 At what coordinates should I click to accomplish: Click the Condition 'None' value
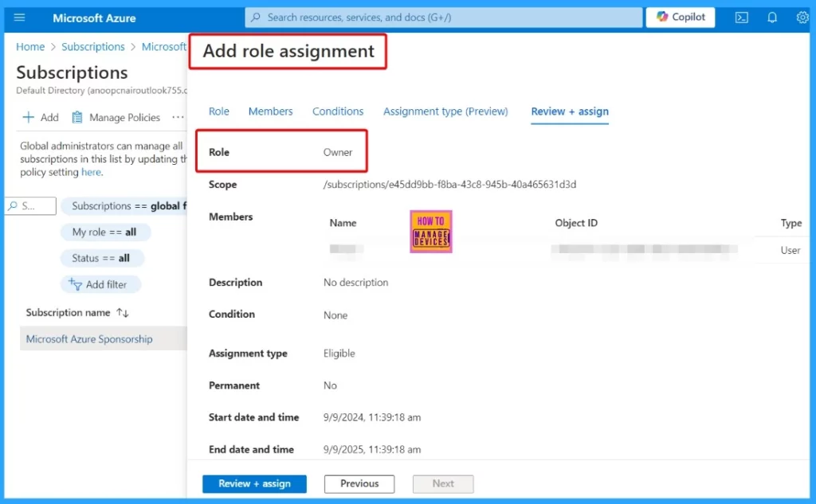[335, 315]
